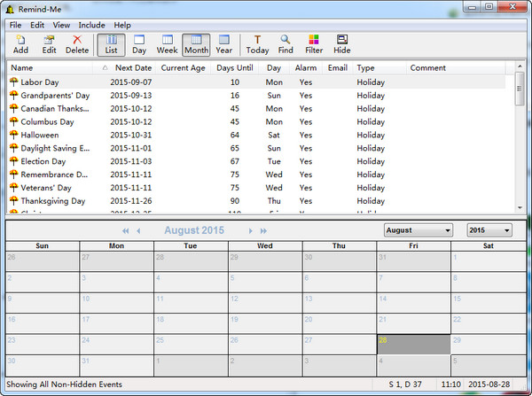Select the Daylight Saving E... row
The image size is (532, 396).
click(x=256, y=148)
